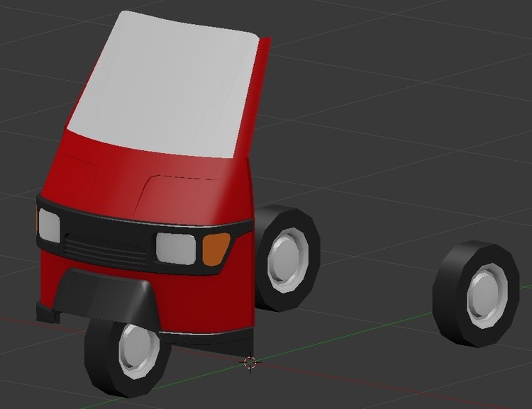Click the orange turn signal beside the headlight
Image resolution: width=532 pixels, height=409 pixels.
point(216,249)
